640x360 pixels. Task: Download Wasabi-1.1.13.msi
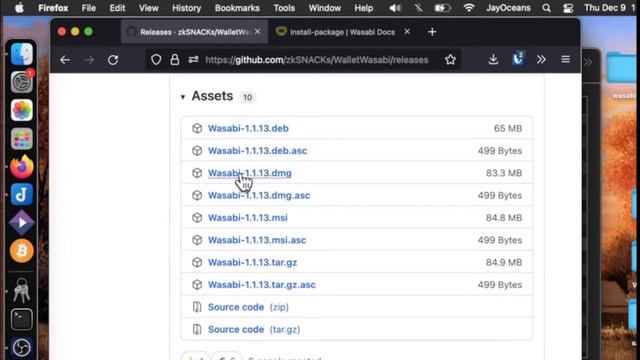pyautogui.click(x=247, y=218)
